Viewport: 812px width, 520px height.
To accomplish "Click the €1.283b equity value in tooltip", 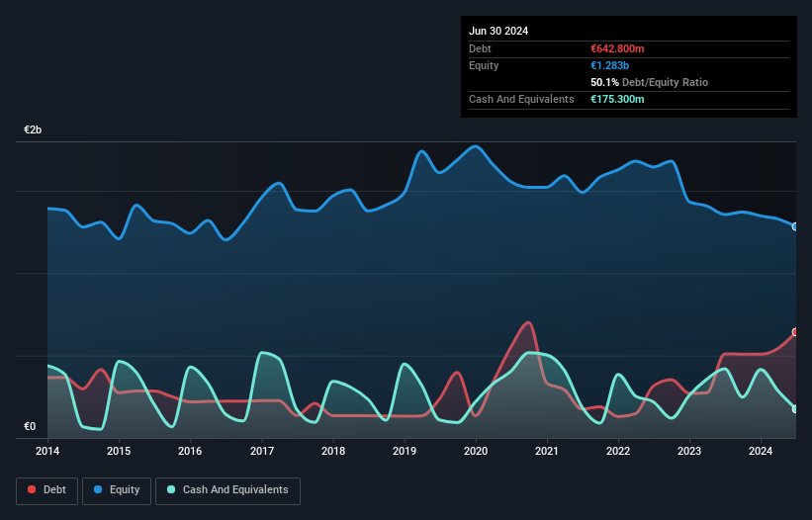I will point(609,65).
